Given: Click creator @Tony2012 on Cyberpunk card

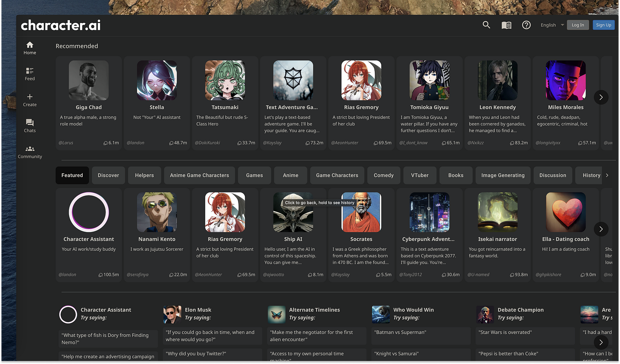Looking at the screenshot, I should click(410, 275).
